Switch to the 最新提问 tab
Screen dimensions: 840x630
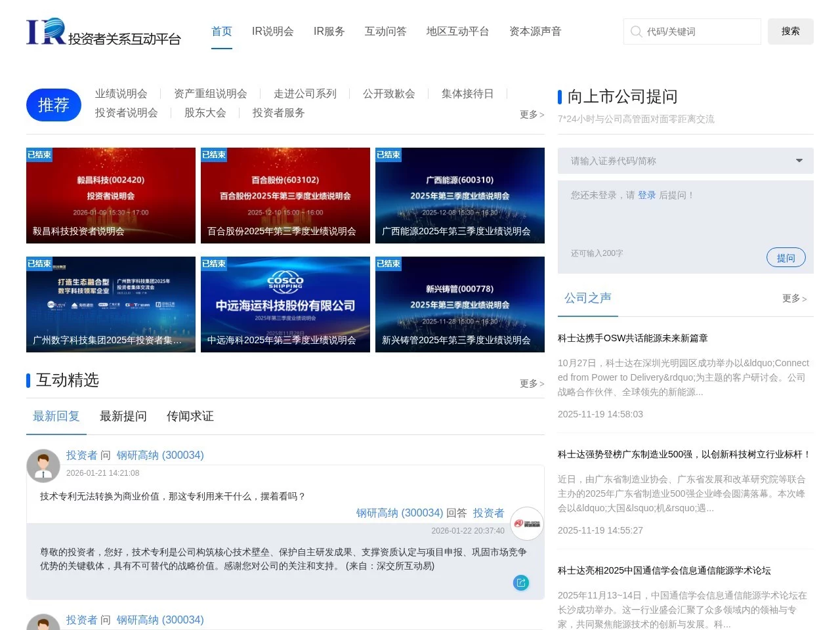tap(123, 416)
